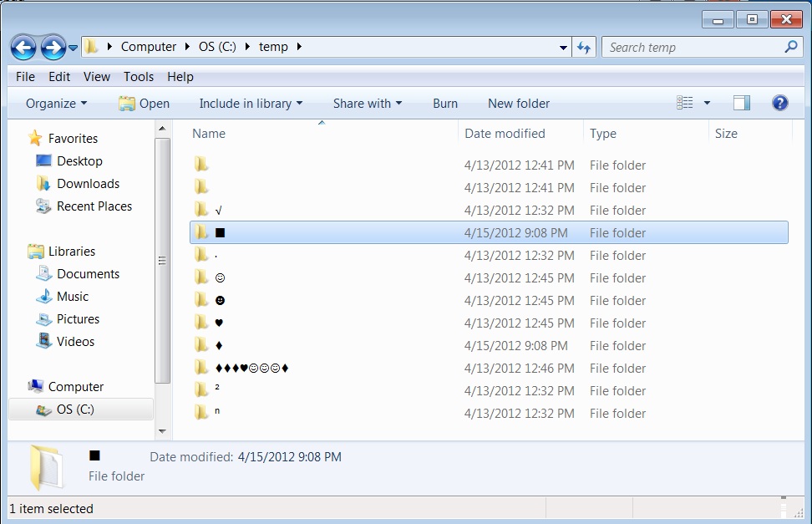Open the Help question mark icon

pos(779,103)
